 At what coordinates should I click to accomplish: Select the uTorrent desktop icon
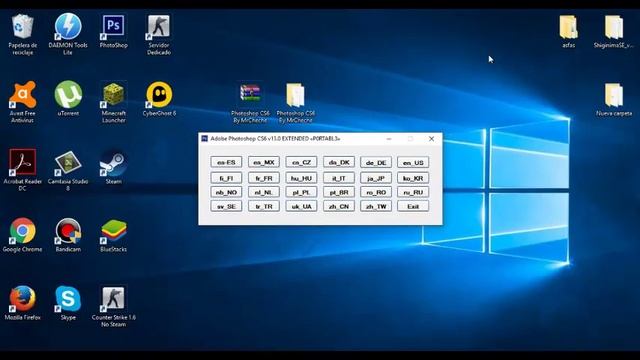click(x=68, y=99)
